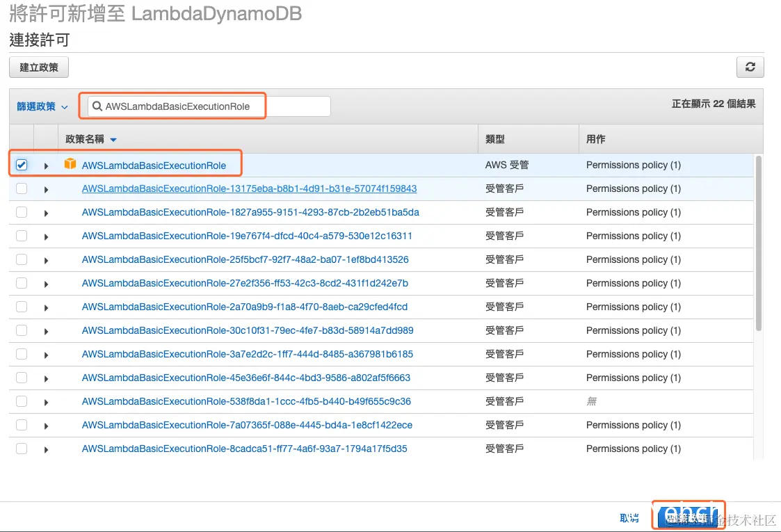Check the box for policy ending 2b2eb51ba5da
Image resolution: width=781 pixels, height=532 pixels.
(22, 212)
